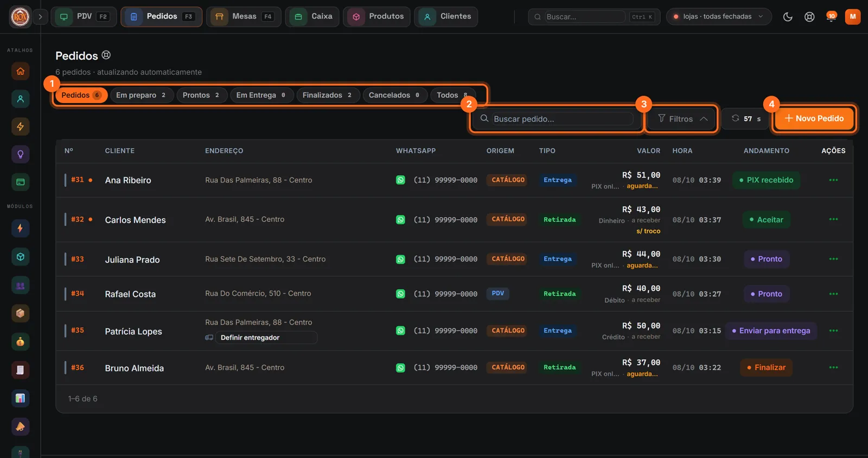Open actions menu for Bruno Almeida row
Image resolution: width=868 pixels, height=458 pixels.
[x=833, y=368]
